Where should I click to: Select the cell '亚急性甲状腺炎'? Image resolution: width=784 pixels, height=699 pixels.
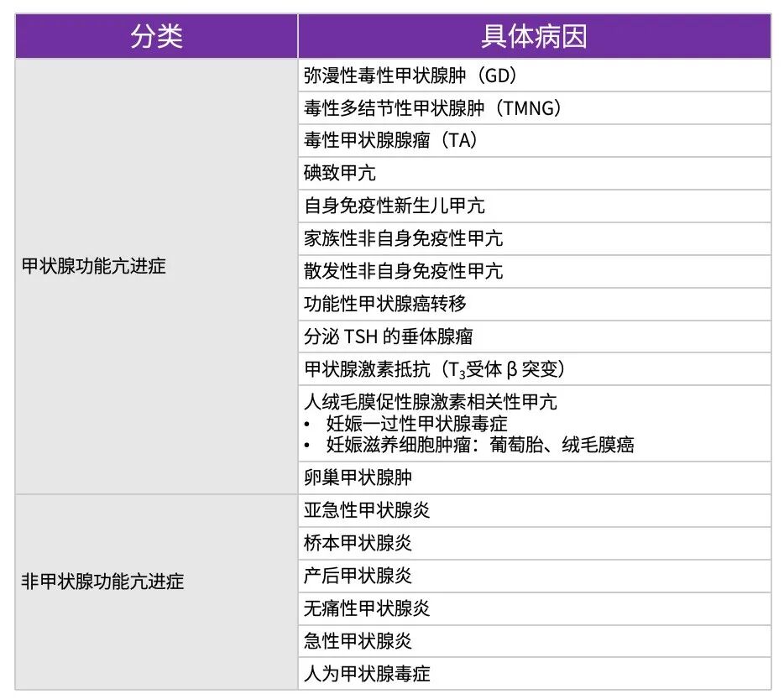click(x=535, y=510)
